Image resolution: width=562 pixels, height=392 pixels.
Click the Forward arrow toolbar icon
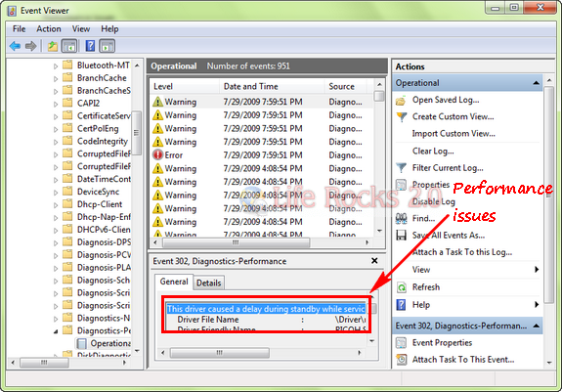[31, 46]
